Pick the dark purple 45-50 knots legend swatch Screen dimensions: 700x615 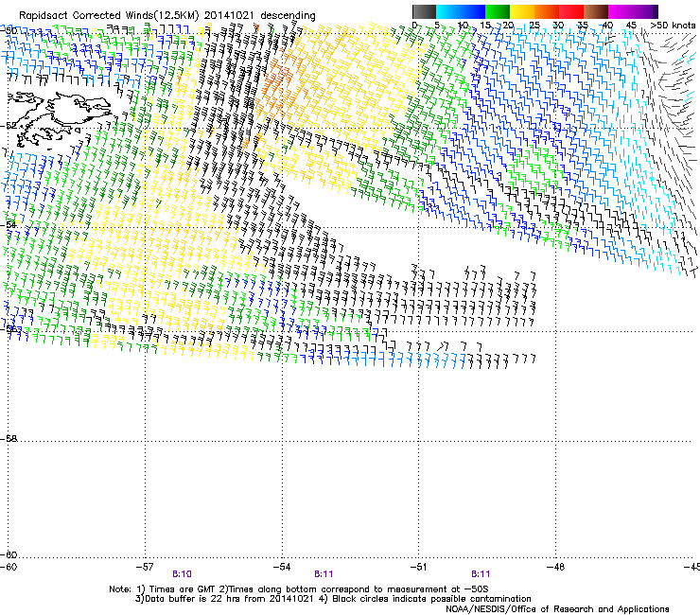coord(645,11)
